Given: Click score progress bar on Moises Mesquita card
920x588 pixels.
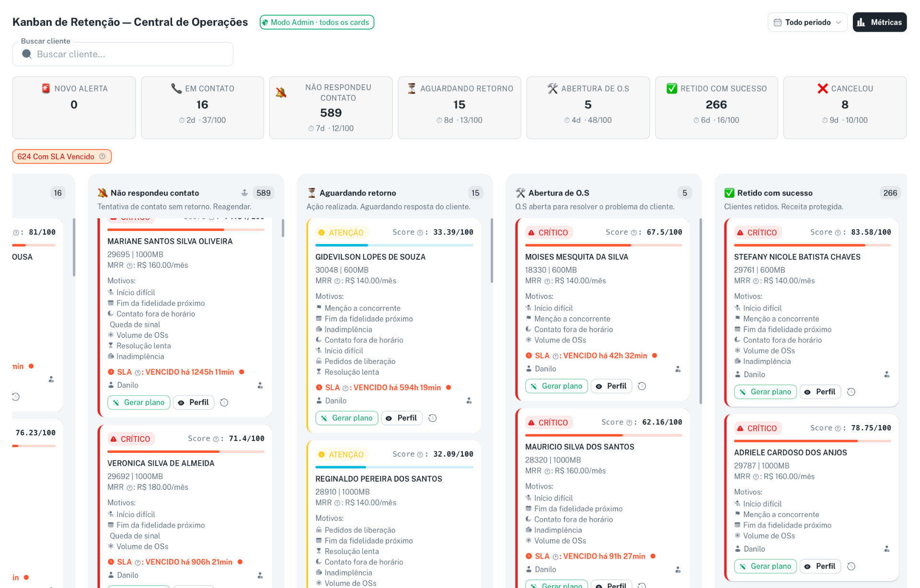Looking at the screenshot, I should pyautogui.click(x=604, y=245).
